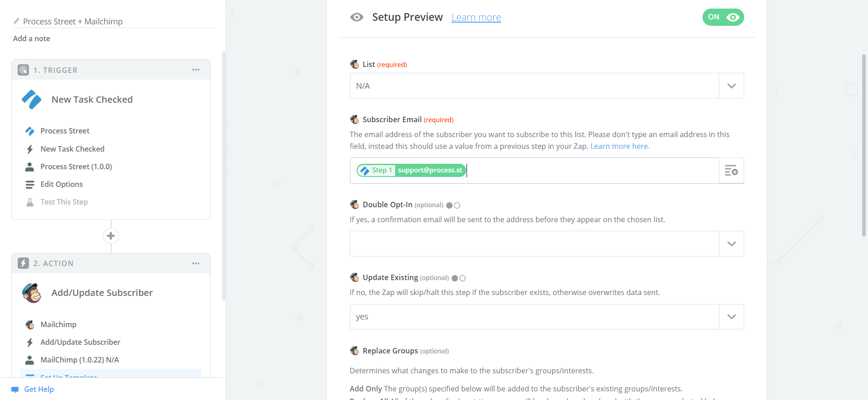Click the person icon beside MailChimp (1.0.22) N/A

[x=30, y=360]
